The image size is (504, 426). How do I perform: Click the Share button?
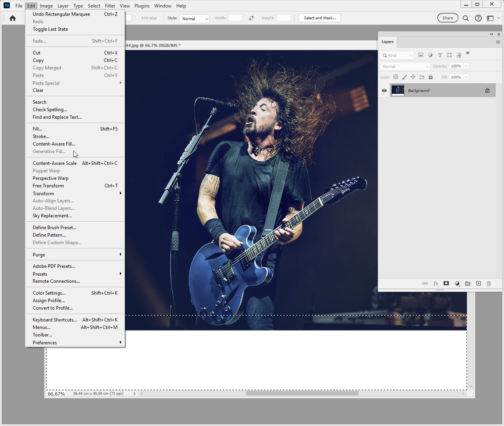tap(448, 18)
